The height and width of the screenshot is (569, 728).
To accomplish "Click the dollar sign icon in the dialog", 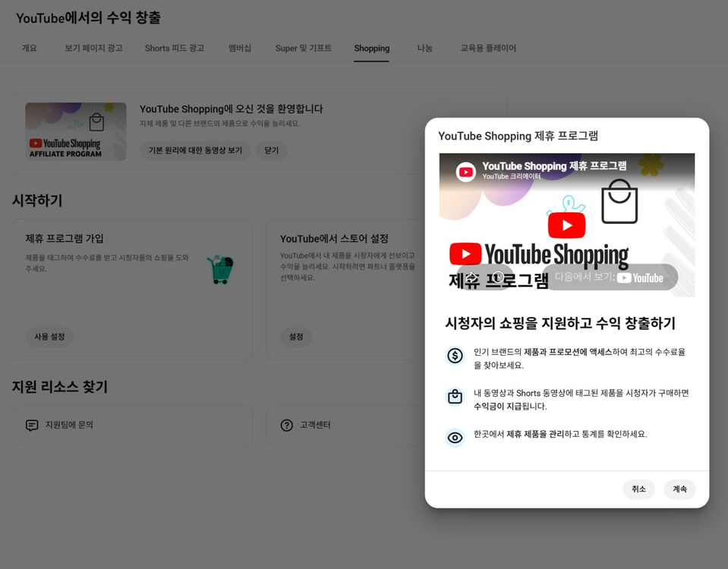I will click(x=455, y=354).
